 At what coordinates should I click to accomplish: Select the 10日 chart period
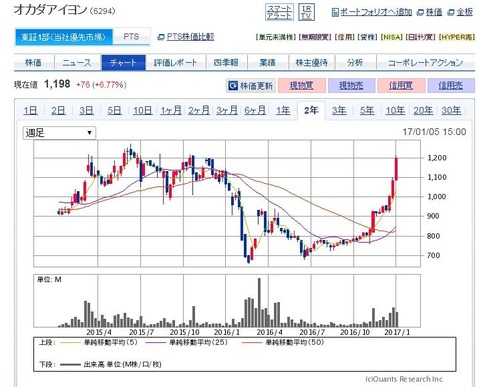tap(143, 110)
